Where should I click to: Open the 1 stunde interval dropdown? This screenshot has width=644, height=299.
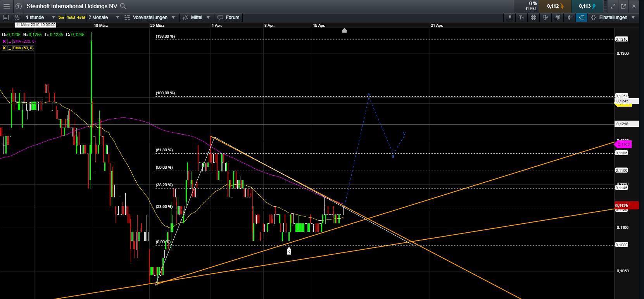click(40, 17)
